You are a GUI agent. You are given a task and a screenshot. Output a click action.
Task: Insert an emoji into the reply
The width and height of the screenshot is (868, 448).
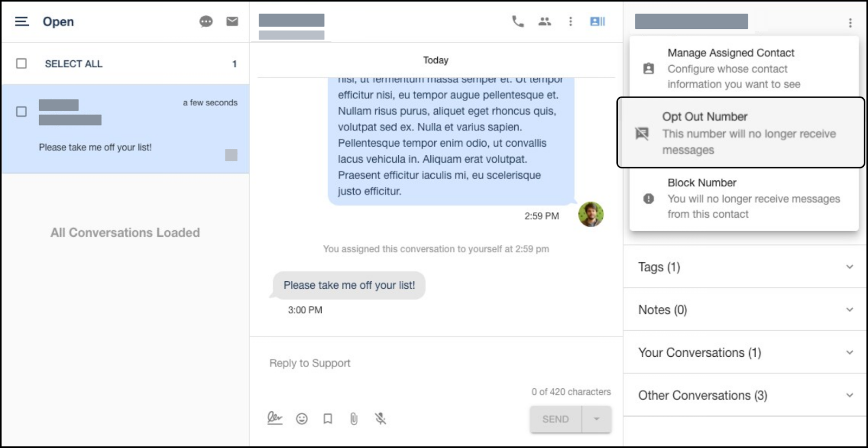(x=302, y=419)
